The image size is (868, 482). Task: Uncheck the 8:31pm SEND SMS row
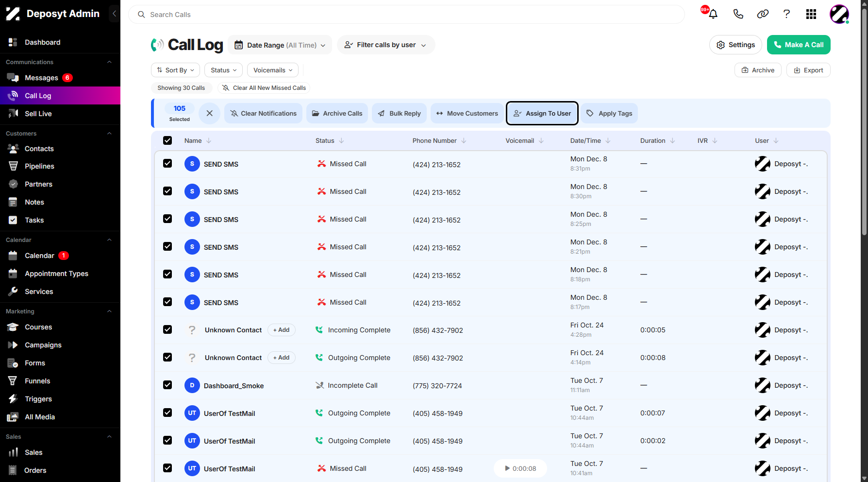pyautogui.click(x=167, y=163)
